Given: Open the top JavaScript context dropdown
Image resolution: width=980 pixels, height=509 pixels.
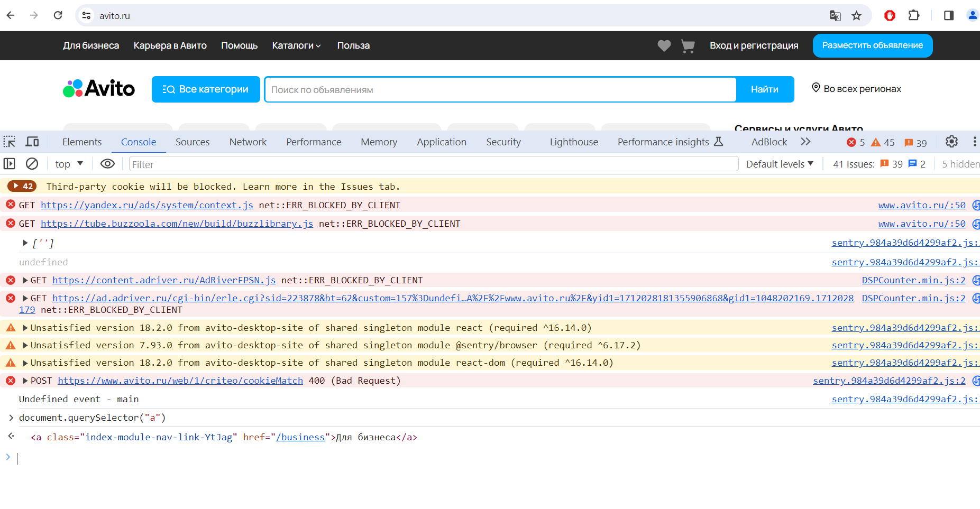Looking at the screenshot, I should (69, 164).
